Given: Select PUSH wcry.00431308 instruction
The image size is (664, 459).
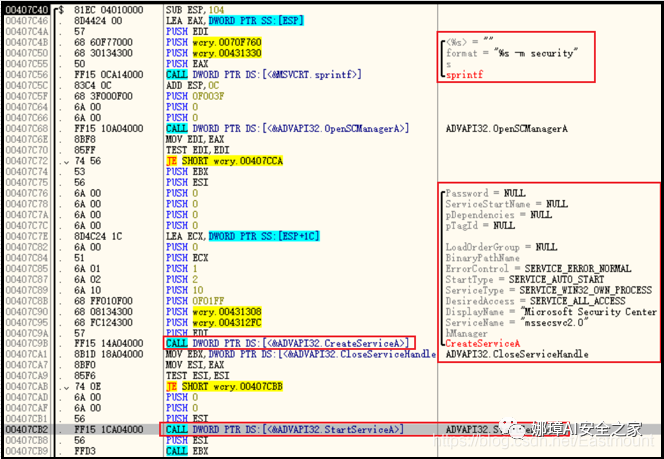Looking at the screenshot, I should 214,311.
